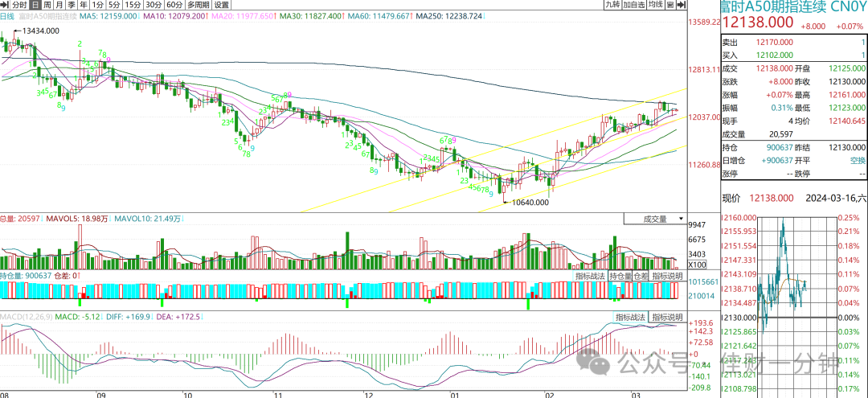The height and width of the screenshot is (398, 868).
Task: Click the 日线 chart type label
Action: [x=8, y=16]
